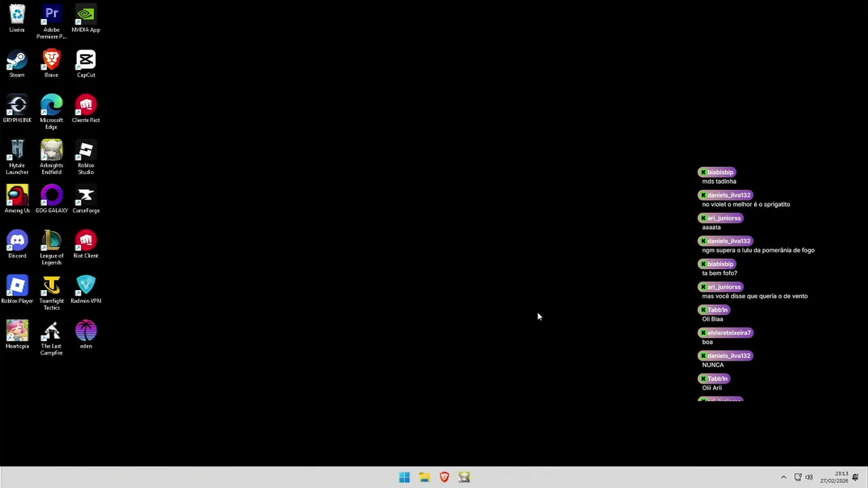Click chat message "Oiii Arii"
868x488 pixels.
712,388
